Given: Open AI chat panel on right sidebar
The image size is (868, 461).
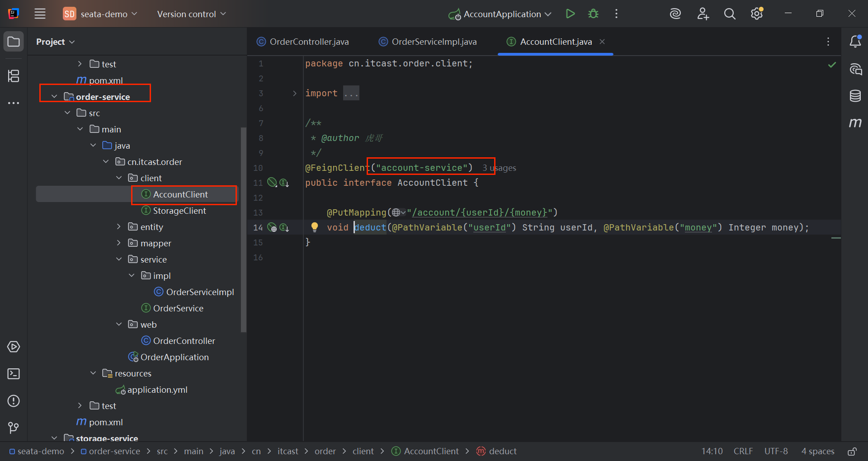Looking at the screenshot, I should 855,69.
